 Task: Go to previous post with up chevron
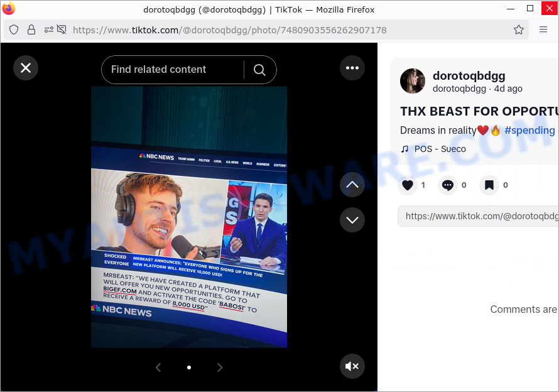pos(352,185)
